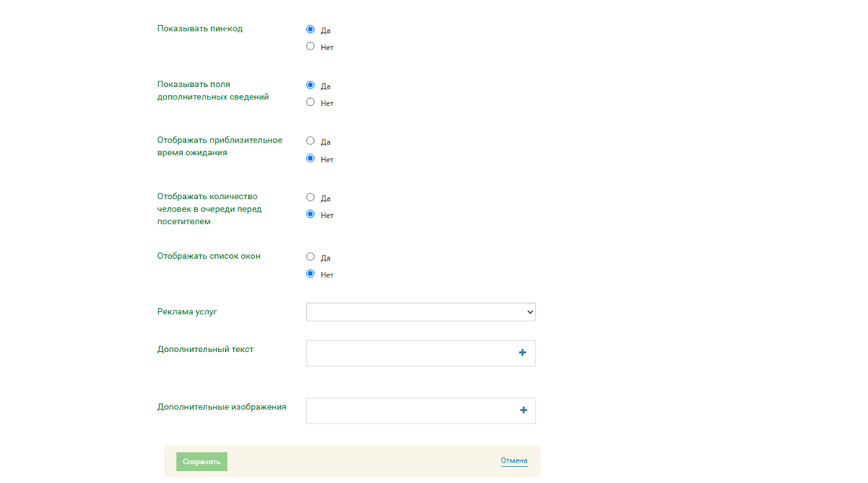
Task: Click plus icon in Дополнительный текст field
Action: (522, 353)
